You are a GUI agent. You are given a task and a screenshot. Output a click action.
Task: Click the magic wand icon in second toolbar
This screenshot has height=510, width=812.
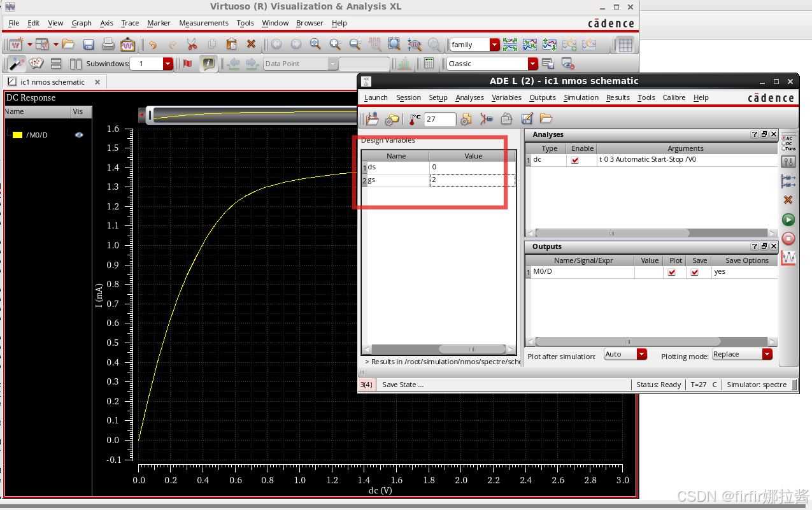point(16,64)
